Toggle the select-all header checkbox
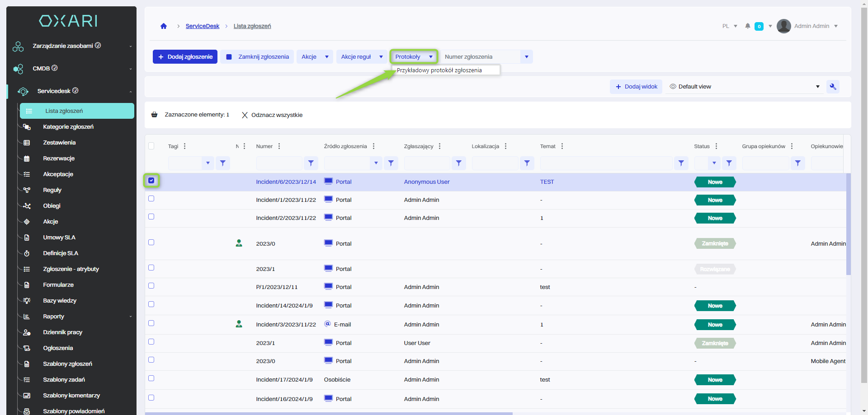Screen dimensions: 868x415 pos(151,146)
